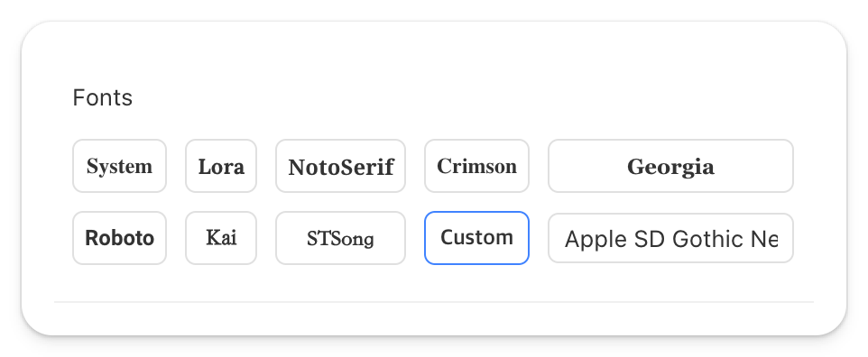Select the Georgia font button
This screenshot has width=868, height=357.
pos(671,166)
